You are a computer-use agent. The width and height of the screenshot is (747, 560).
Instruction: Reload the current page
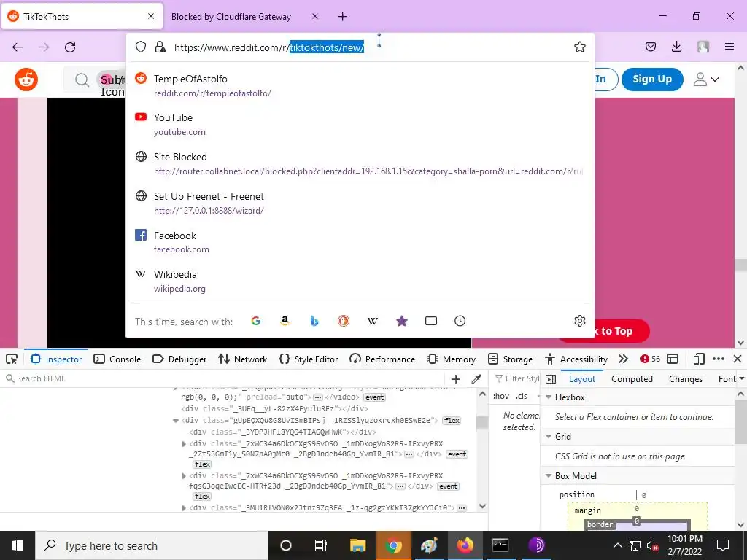point(70,47)
